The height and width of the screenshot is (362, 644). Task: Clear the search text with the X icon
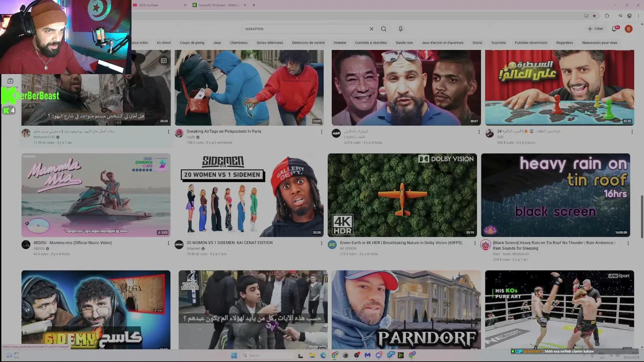(x=371, y=29)
